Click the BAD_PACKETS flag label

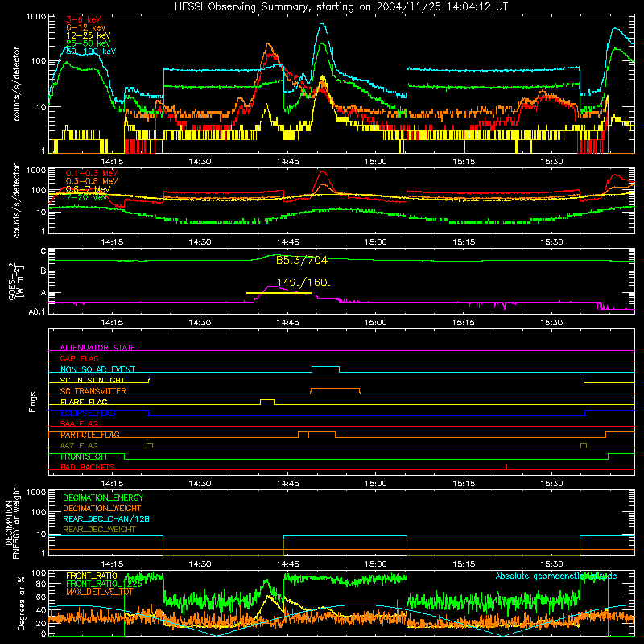(x=88, y=467)
